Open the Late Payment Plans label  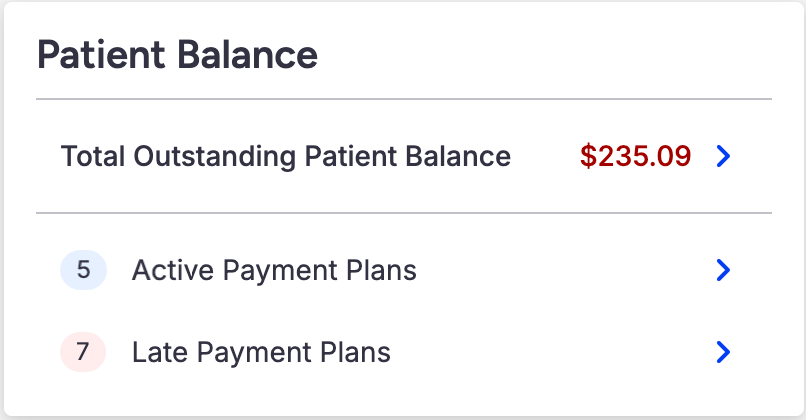click(x=261, y=352)
